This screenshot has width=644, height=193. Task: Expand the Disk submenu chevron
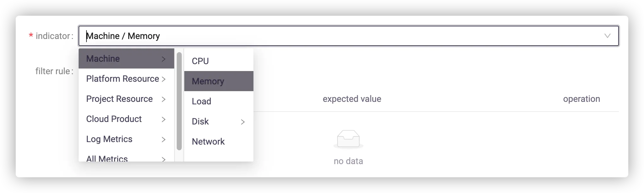[x=243, y=122]
